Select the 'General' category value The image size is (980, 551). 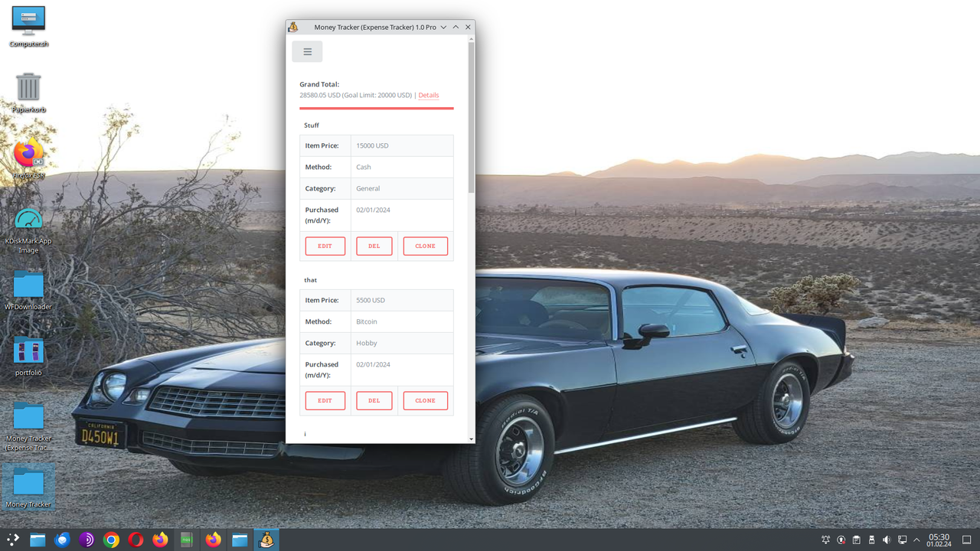click(x=368, y=188)
